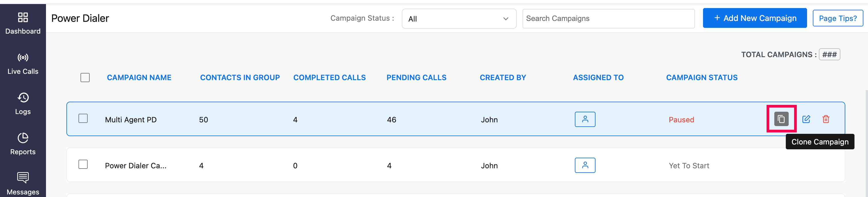This screenshot has height=197, width=868.
Task: Open Messages from sidebar
Action: 23,184
